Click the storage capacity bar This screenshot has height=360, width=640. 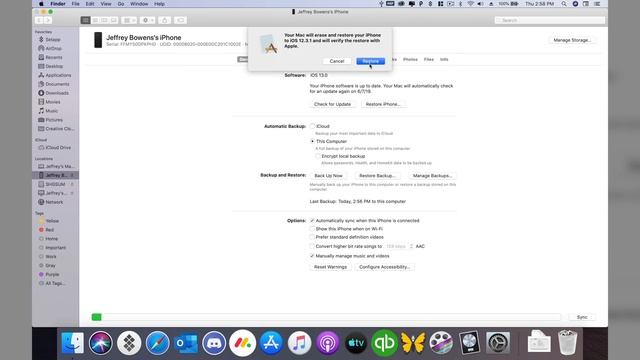coord(326,317)
